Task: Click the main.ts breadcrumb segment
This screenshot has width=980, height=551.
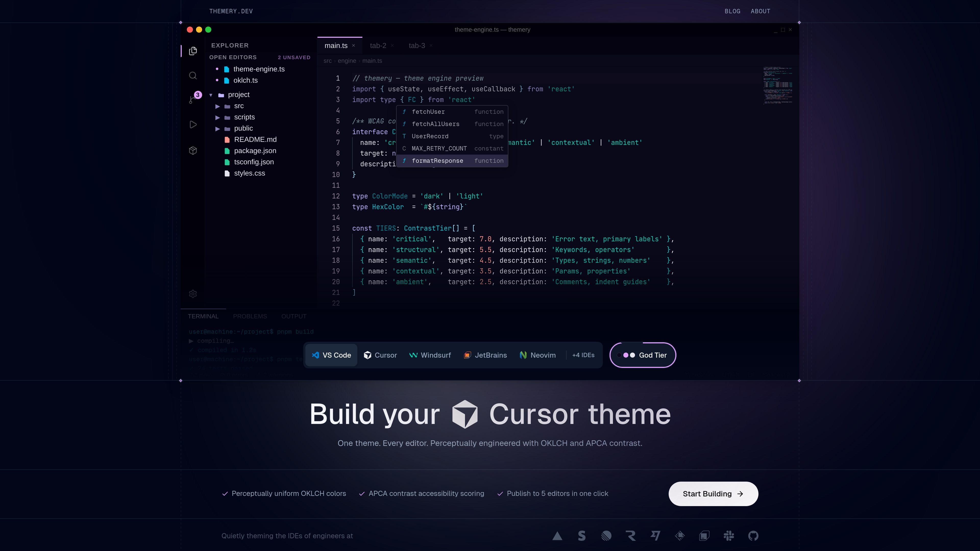Action: pyautogui.click(x=372, y=61)
